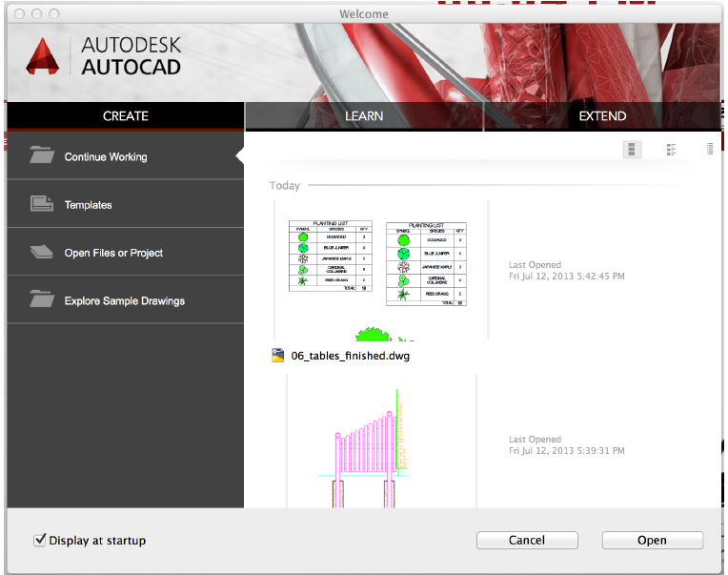Switch to large thumbnail view icon
Screen dimensions: 728x575
pos(632,150)
